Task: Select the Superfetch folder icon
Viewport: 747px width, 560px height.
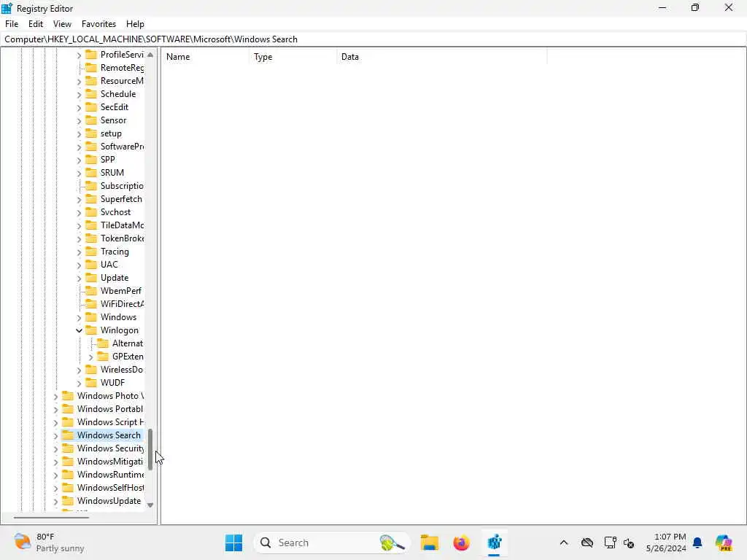Action: click(x=91, y=199)
